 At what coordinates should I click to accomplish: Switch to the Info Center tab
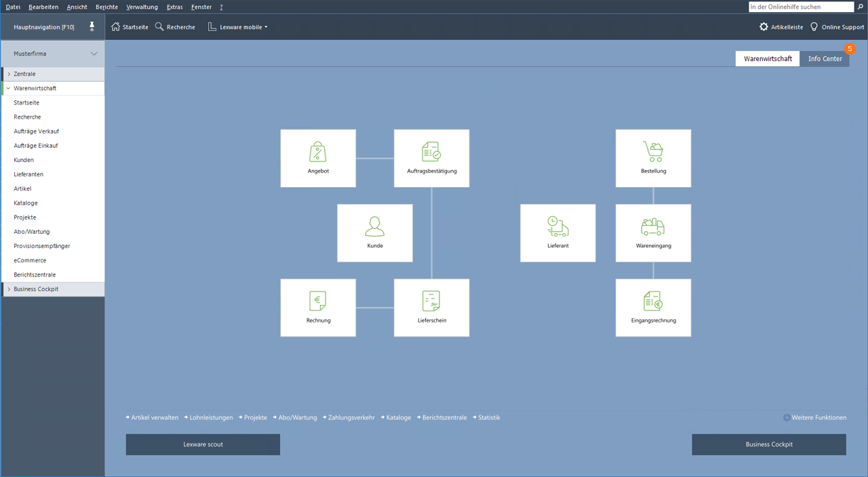[x=825, y=59]
